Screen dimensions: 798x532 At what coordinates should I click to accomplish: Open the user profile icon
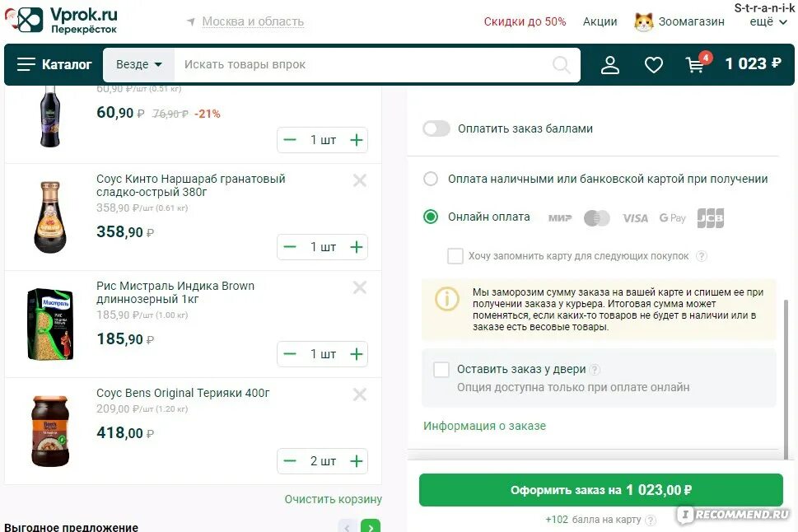coord(609,65)
